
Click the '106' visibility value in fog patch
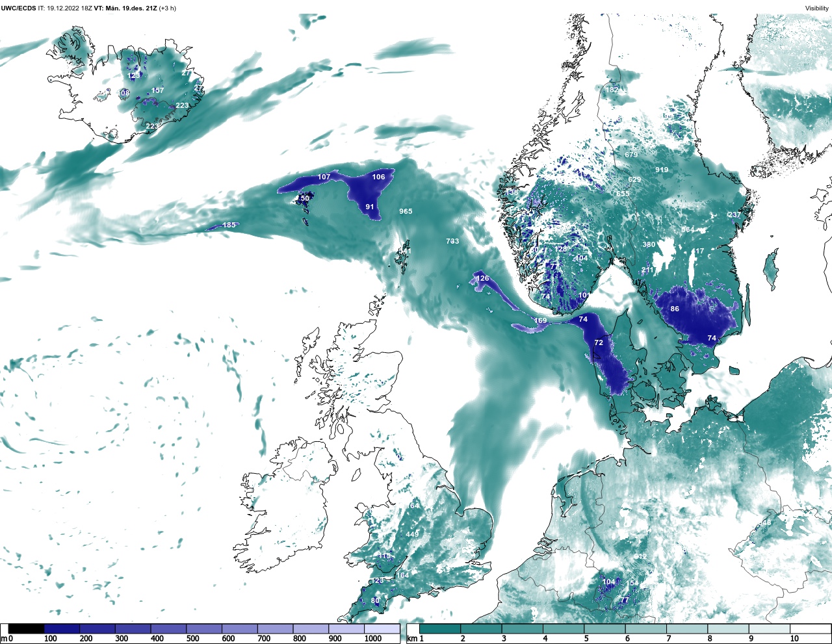point(378,177)
